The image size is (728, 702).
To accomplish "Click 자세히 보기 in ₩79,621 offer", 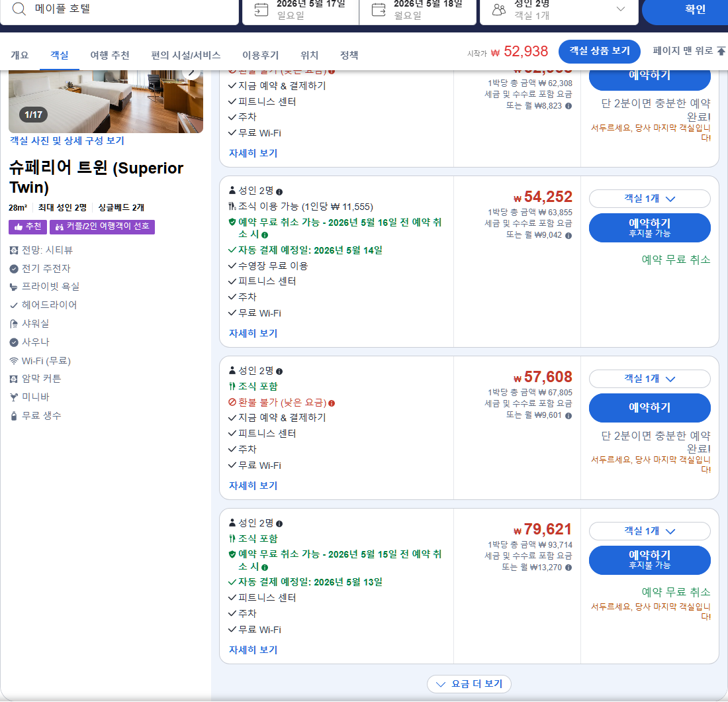I will pos(253,650).
